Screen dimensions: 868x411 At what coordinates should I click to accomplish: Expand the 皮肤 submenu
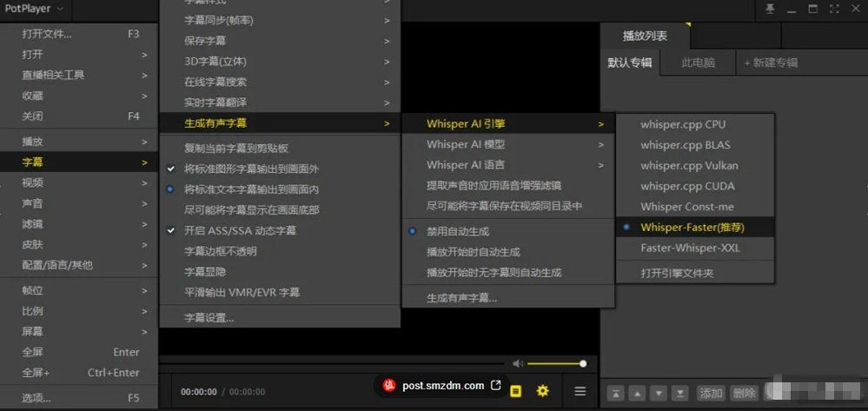[x=79, y=244]
